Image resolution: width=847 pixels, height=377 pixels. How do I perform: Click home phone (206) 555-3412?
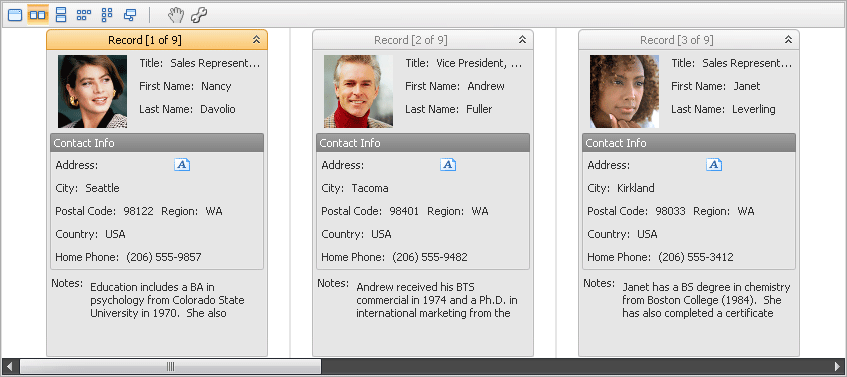pyautogui.click(x=696, y=257)
